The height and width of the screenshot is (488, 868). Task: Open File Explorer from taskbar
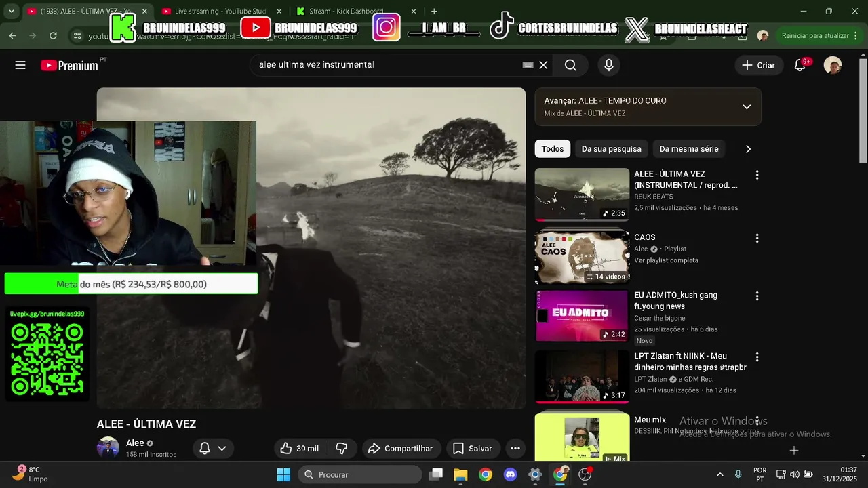pyautogui.click(x=460, y=474)
